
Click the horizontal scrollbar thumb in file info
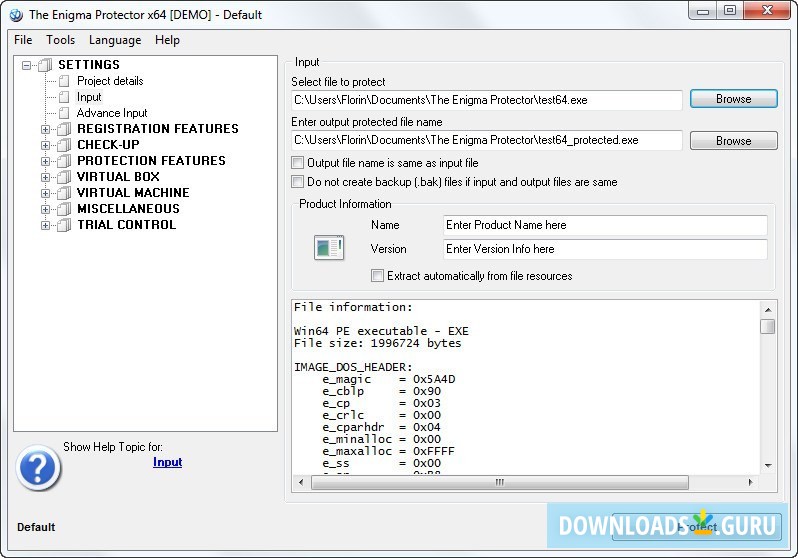[x=500, y=482]
